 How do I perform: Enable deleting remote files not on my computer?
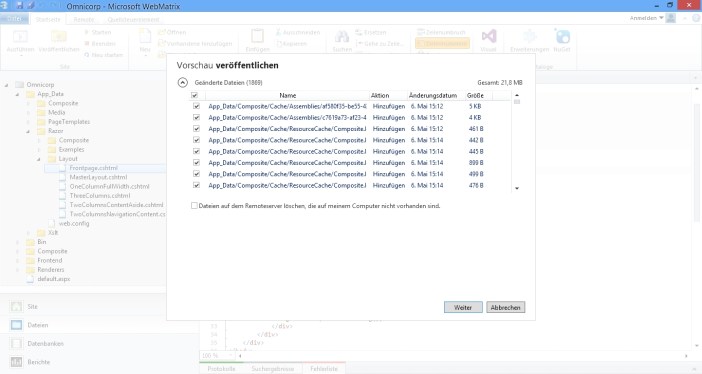194,206
